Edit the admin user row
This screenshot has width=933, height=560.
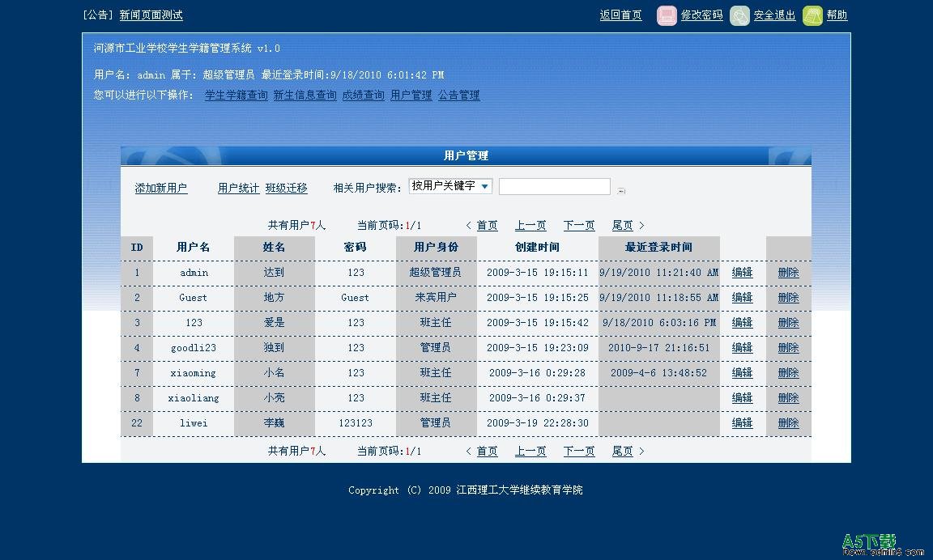[x=742, y=273]
